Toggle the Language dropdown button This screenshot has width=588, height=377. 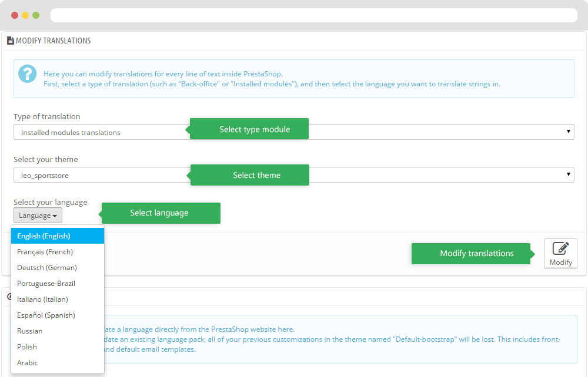coord(38,216)
